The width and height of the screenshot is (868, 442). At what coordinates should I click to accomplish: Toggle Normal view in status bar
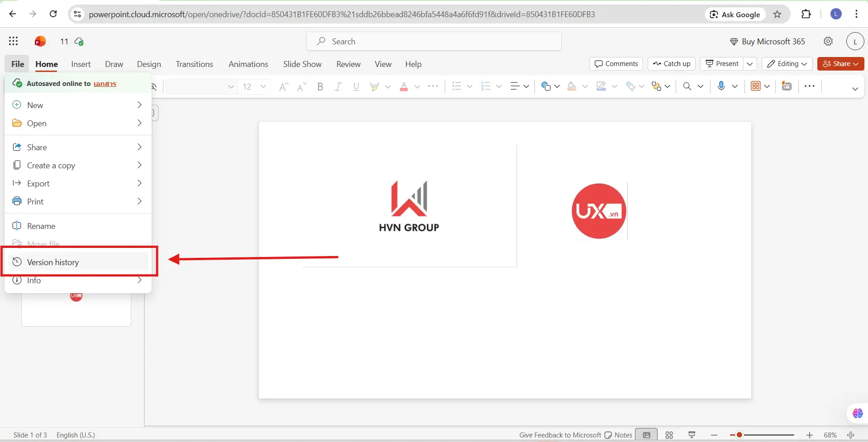pos(647,435)
